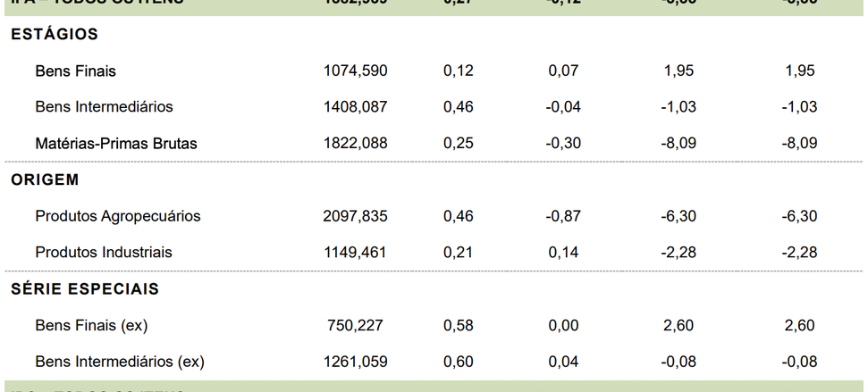This screenshot has width=868, height=392.
Task: Click the Bens Intermediários row label
Action: pyautogui.click(x=104, y=107)
